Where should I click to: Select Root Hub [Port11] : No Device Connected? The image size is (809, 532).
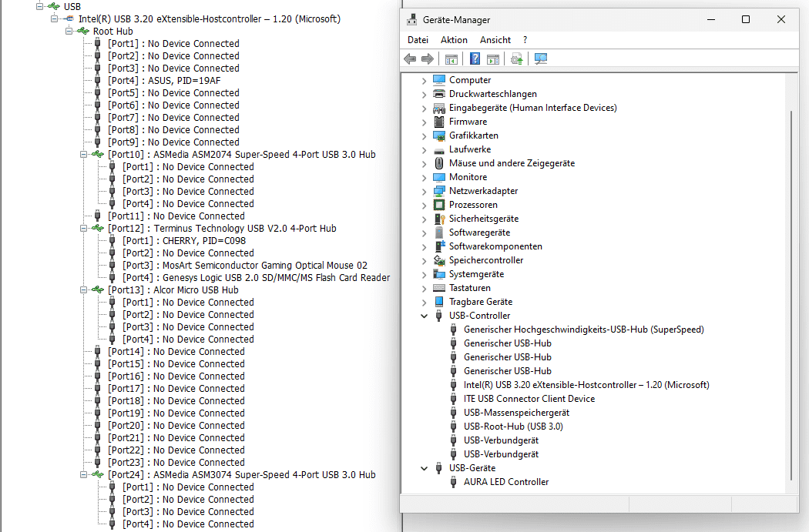176,216
